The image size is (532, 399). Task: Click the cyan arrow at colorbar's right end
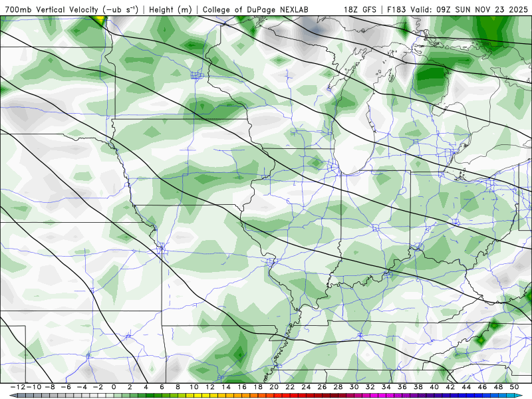(x=519, y=396)
